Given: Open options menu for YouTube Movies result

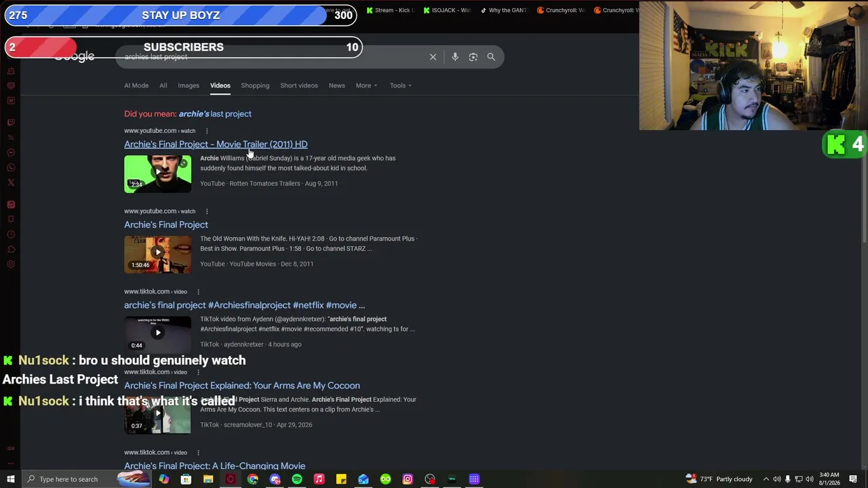Looking at the screenshot, I should [x=207, y=211].
